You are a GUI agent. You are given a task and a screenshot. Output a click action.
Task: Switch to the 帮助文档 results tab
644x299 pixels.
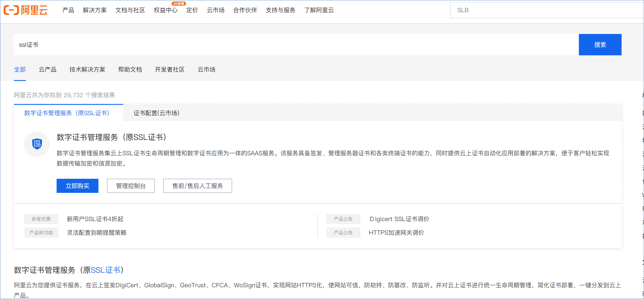130,69
